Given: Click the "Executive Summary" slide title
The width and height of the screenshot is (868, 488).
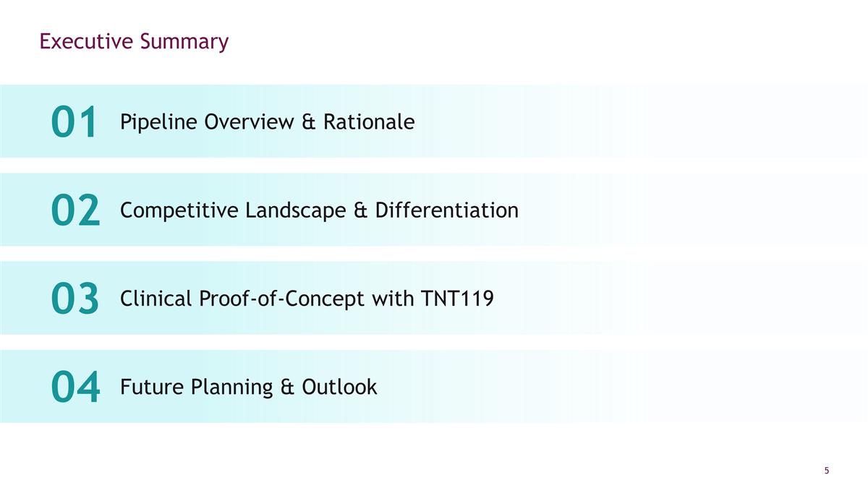Looking at the screenshot, I should tap(134, 42).
